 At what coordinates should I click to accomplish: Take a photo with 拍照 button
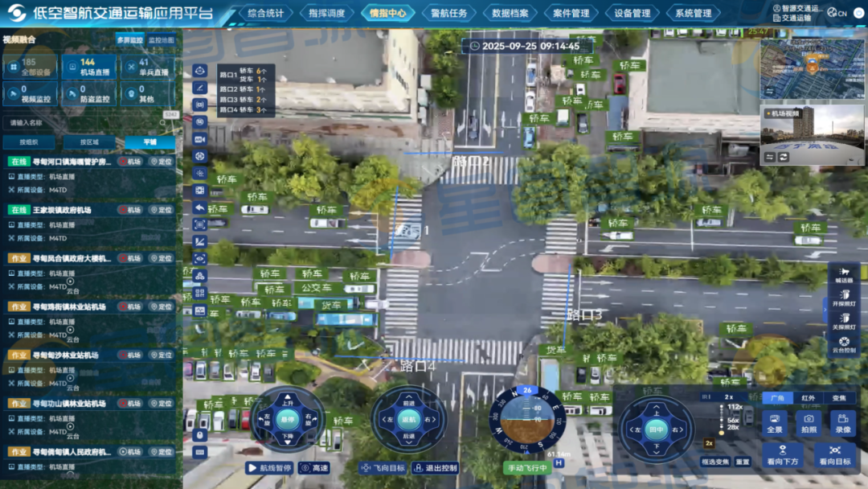(809, 423)
